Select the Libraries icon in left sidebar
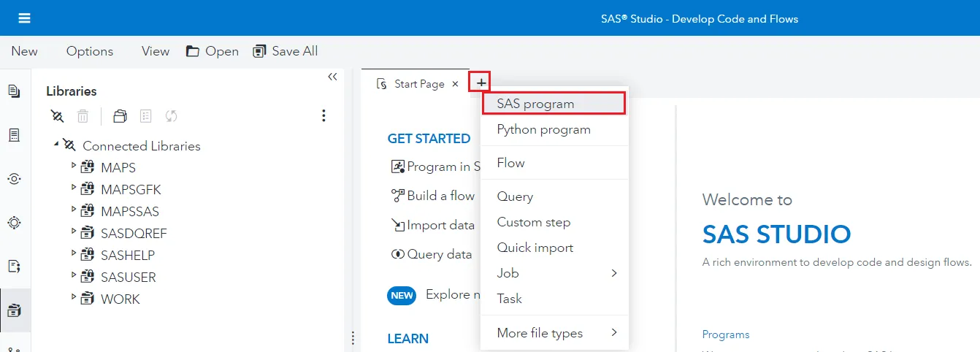Image resolution: width=980 pixels, height=352 pixels. [x=14, y=310]
